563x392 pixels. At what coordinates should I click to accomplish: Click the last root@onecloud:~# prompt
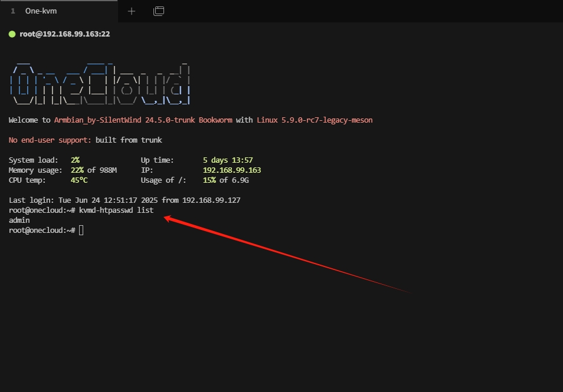click(42, 230)
